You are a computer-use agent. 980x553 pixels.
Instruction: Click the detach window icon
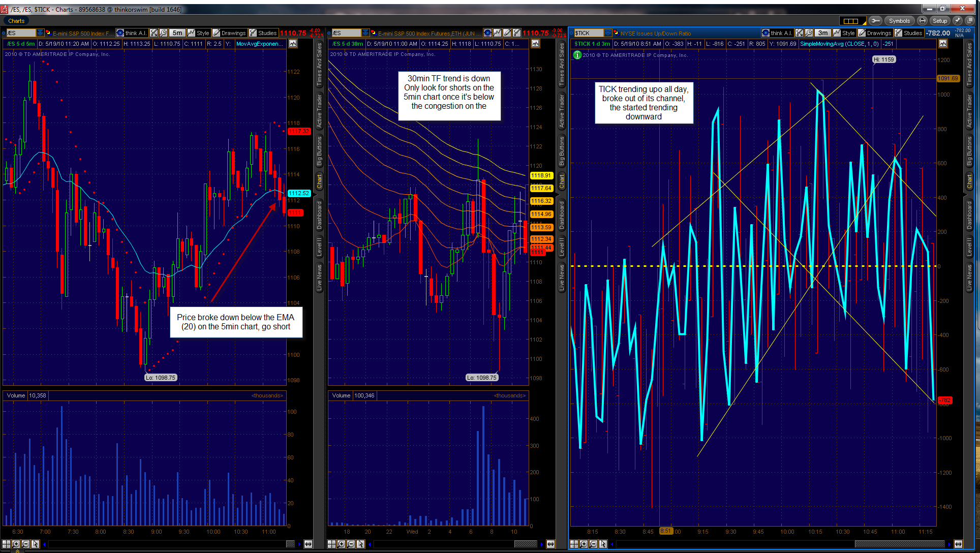click(x=969, y=21)
